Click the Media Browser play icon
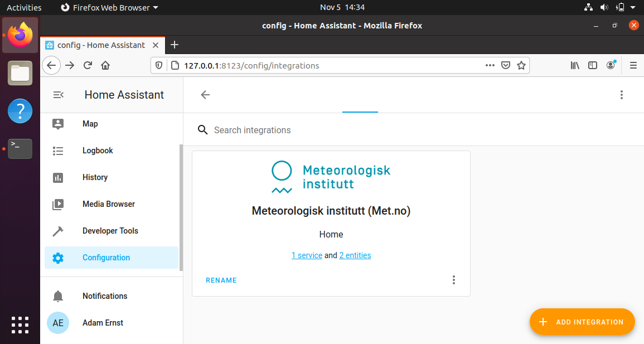Image resolution: width=644 pixels, height=344 pixels. tap(58, 205)
